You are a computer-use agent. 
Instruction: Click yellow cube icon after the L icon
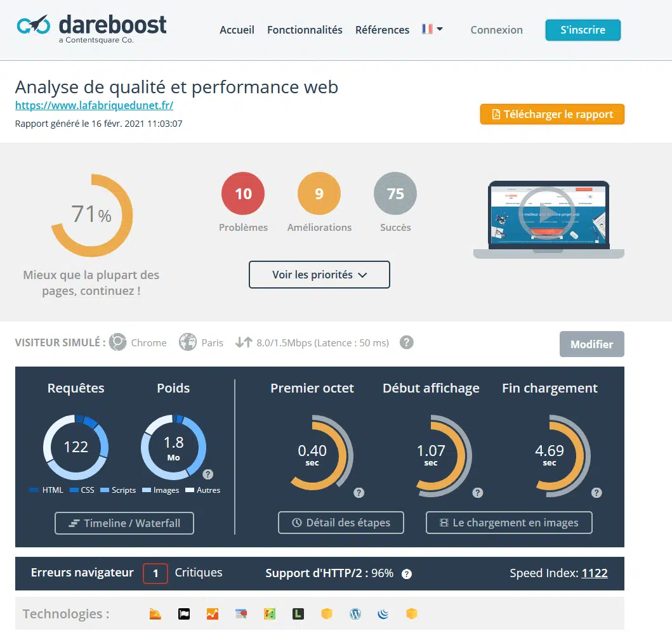(327, 614)
